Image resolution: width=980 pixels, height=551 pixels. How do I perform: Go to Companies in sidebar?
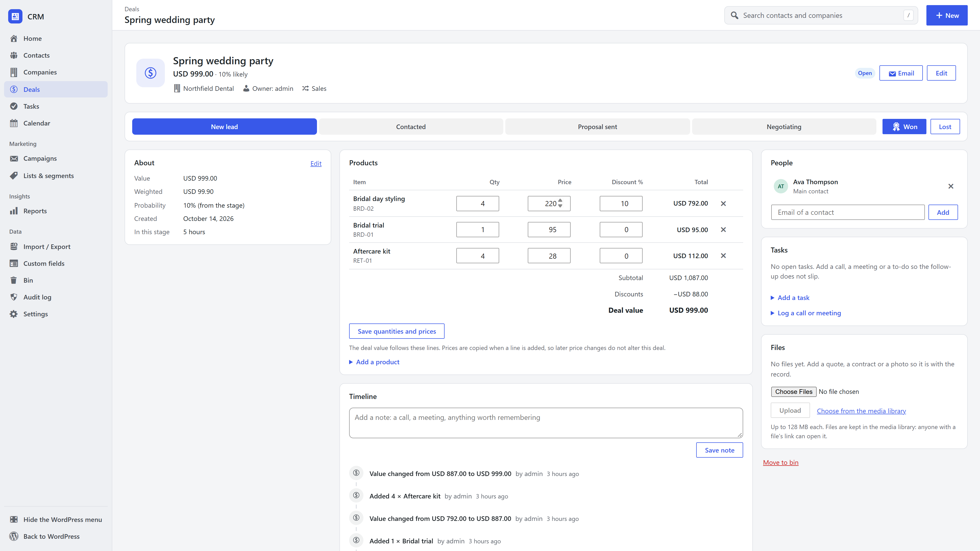pos(56,72)
